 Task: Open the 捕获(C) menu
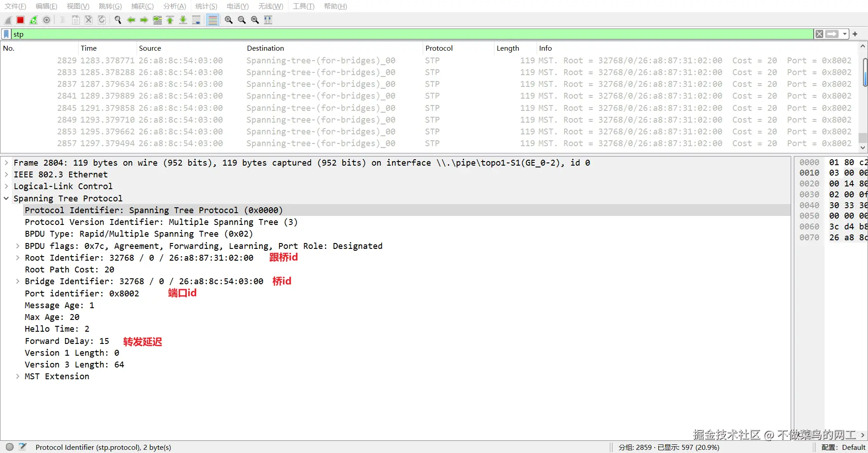tap(142, 6)
